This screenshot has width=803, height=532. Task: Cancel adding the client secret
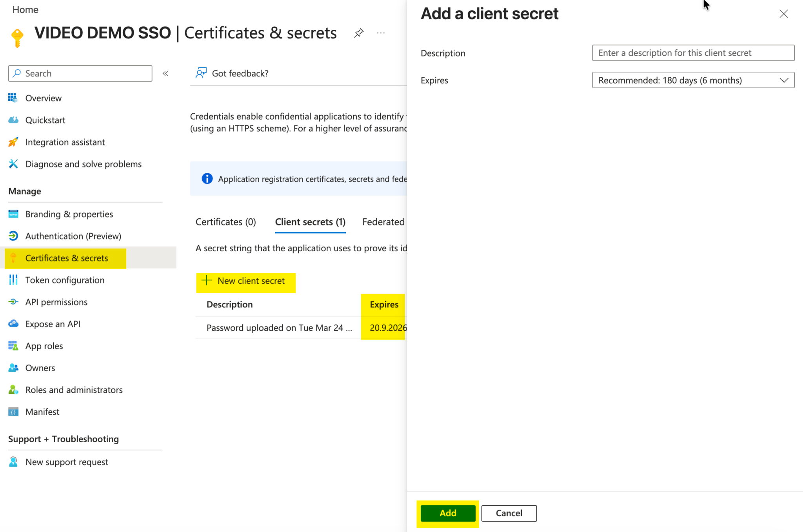pyautogui.click(x=509, y=513)
